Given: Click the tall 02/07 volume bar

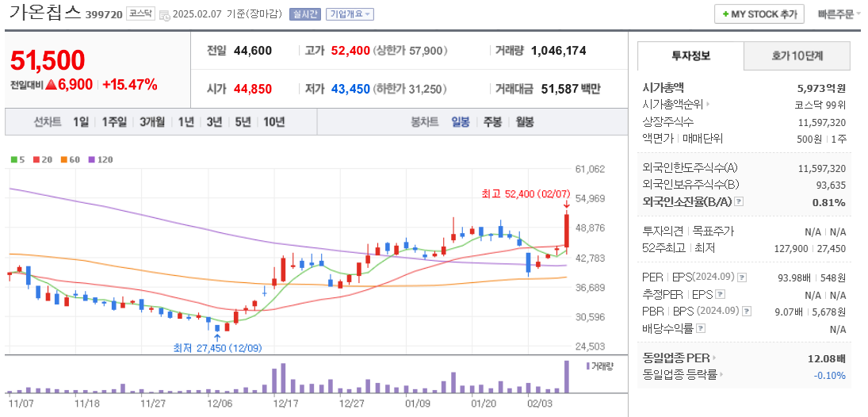Looking at the screenshot, I should point(566,377).
